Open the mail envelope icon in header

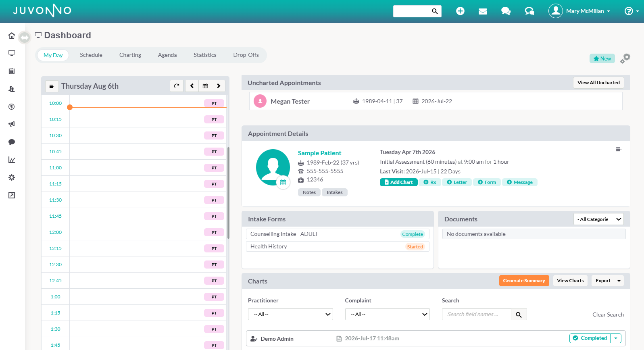click(483, 11)
